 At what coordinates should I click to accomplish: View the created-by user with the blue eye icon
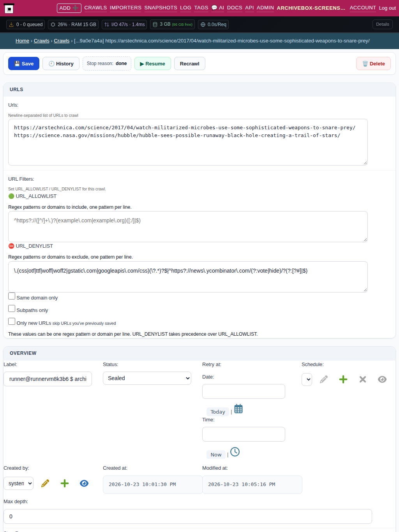click(84, 483)
